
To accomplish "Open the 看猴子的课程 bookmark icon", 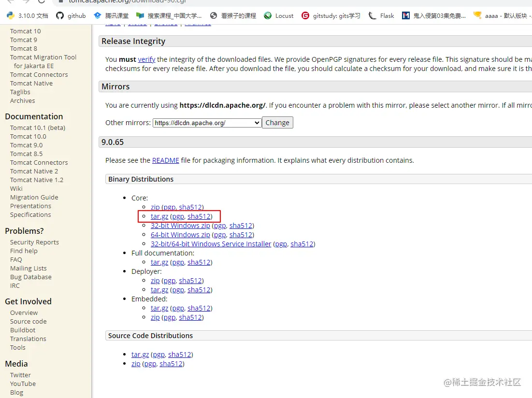I will (x=214, y=15).
